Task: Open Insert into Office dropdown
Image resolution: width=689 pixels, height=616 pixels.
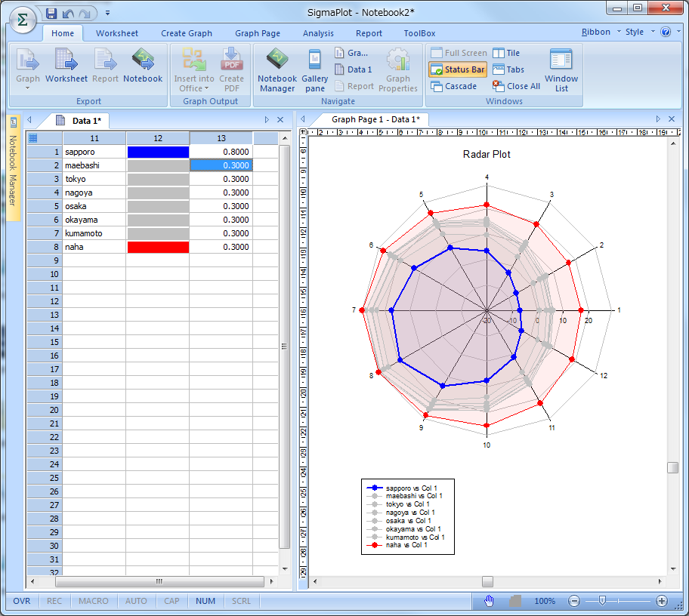Action: [x=193, y=70]
